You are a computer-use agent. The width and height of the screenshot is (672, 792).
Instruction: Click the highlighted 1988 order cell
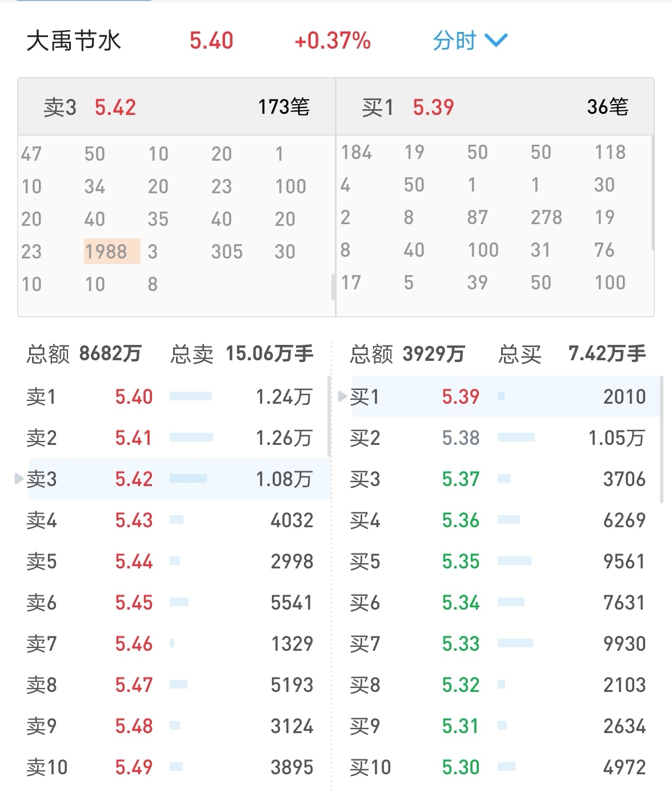[x=112, y=251]
